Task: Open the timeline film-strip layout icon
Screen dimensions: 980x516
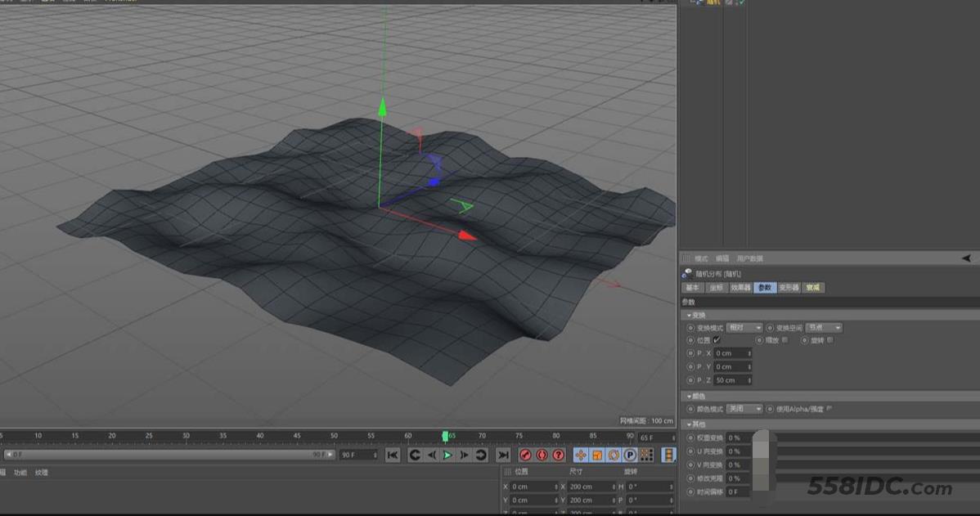Action: point(668,455)
